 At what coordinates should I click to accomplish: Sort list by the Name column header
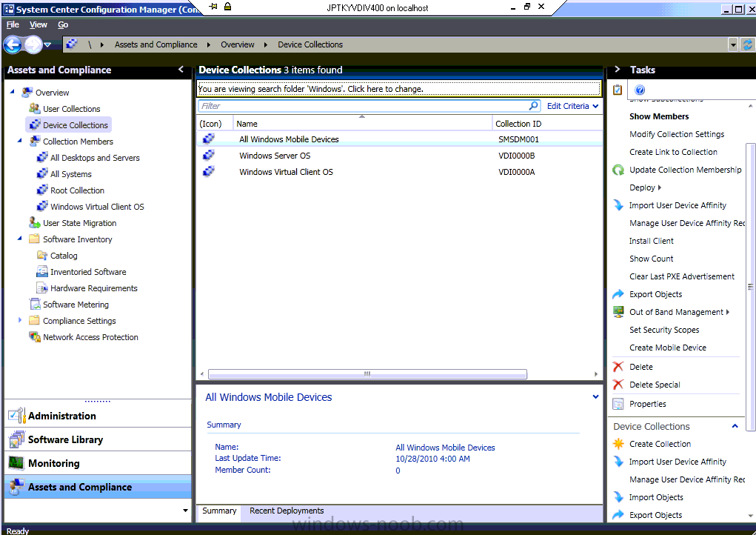pos(362,124)
